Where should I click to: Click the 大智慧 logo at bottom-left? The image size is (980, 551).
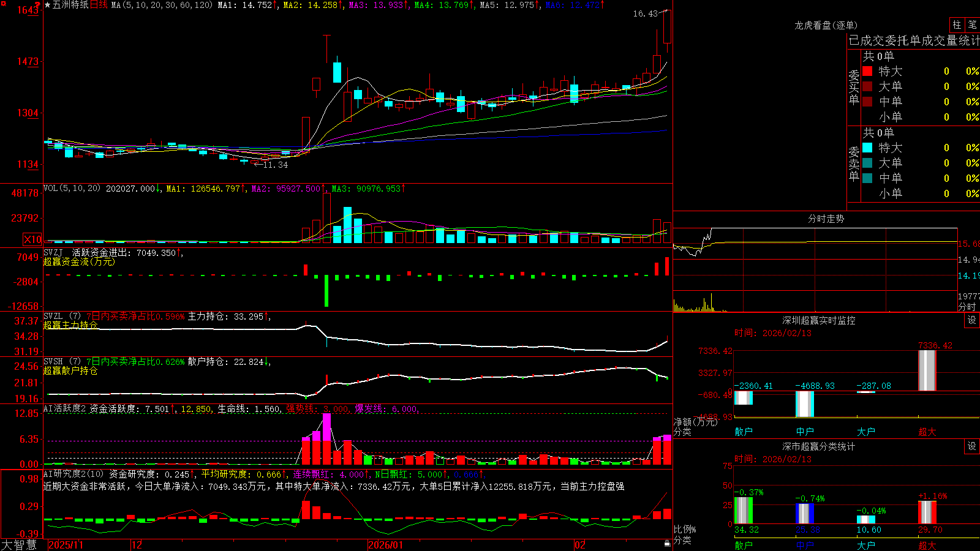click(19, 545)
